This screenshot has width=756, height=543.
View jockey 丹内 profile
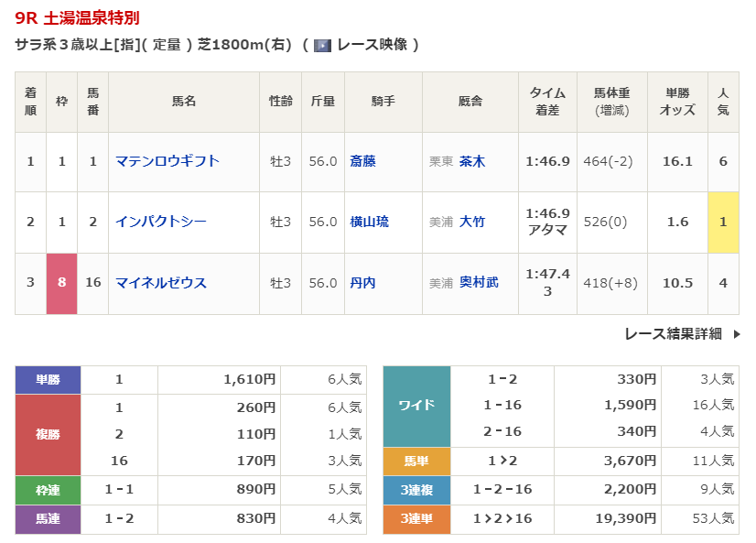(362, 283)
